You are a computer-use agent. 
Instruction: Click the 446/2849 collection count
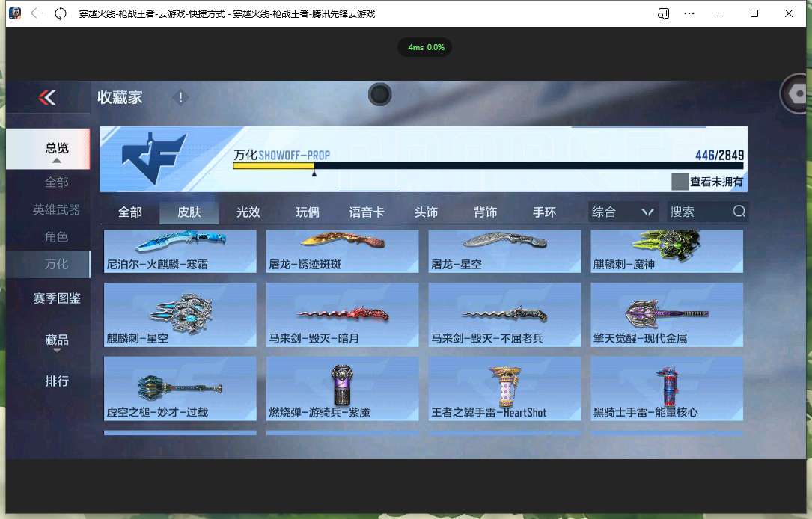pyautogui.click(x=719, y=155)
